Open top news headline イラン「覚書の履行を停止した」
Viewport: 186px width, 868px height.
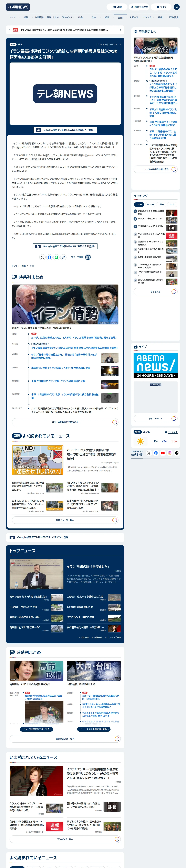pyautogui.click(x=88, y=567)
